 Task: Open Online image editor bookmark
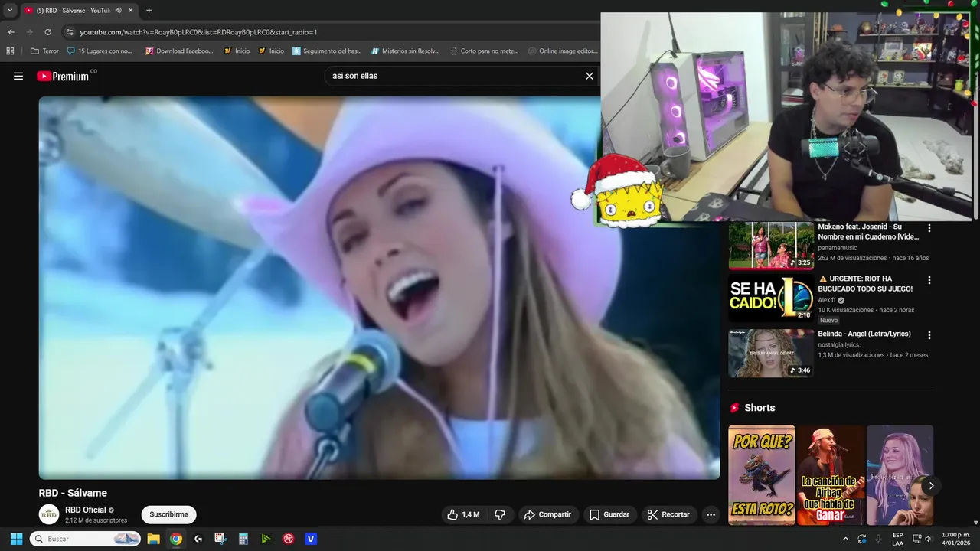click(x=563, y=51)
